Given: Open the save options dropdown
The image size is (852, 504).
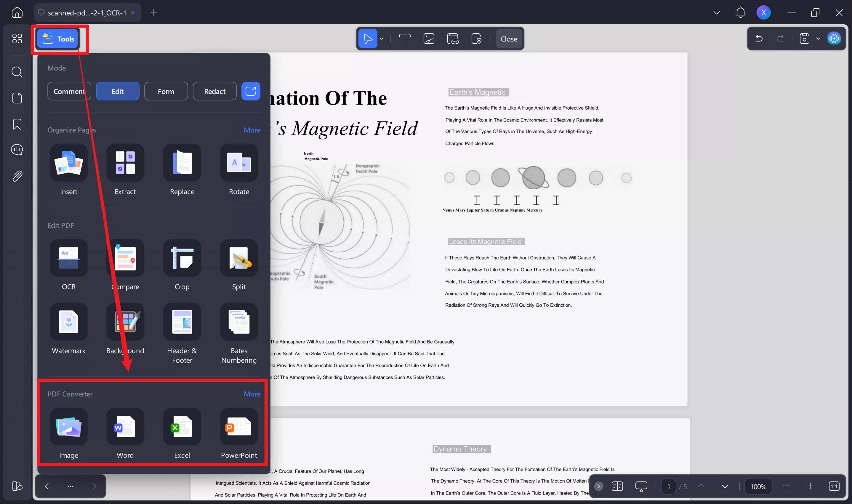Looking at the screenshot, I should point(817,38).
